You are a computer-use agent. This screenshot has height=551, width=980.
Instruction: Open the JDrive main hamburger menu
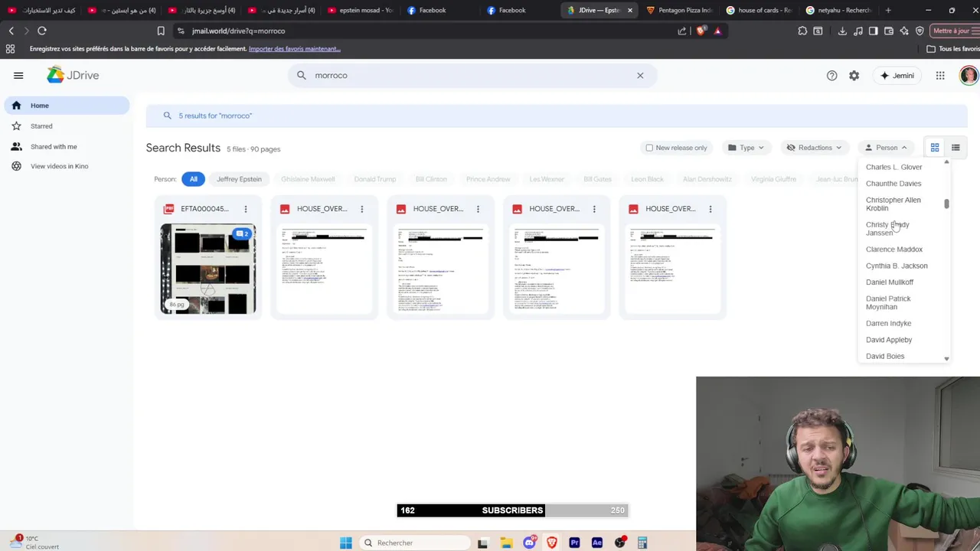pyautogui.click(x=18, y=75)
